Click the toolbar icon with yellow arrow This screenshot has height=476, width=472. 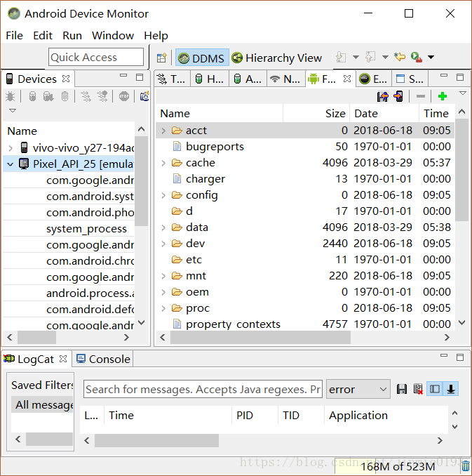point(400,57)
